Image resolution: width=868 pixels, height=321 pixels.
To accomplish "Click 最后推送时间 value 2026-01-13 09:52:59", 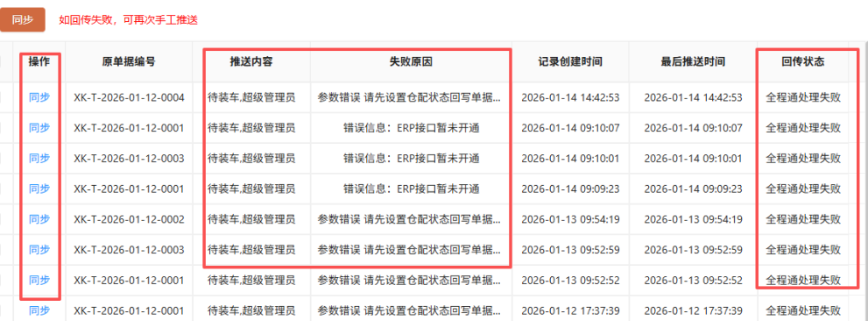I will 693,250.
